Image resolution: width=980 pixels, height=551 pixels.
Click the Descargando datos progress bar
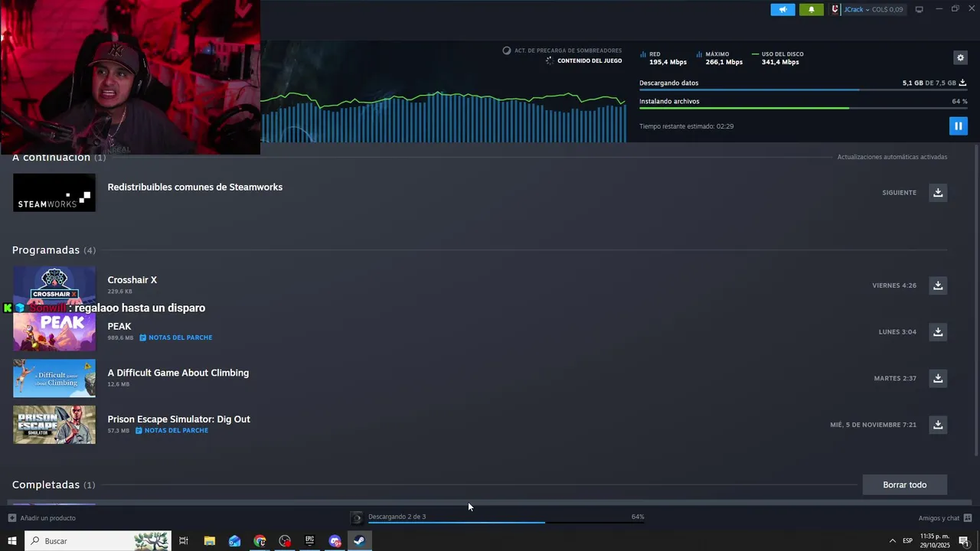pyautogui.click(x=803, y=90)
